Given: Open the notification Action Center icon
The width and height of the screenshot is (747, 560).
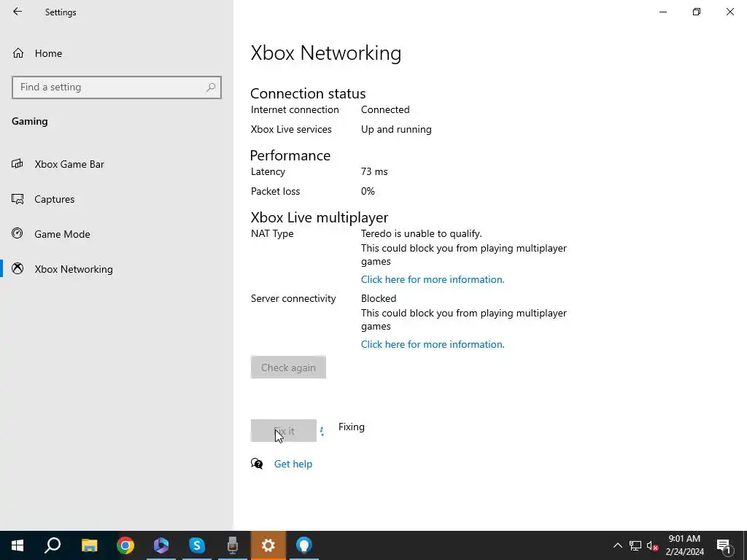Looking at the screenshot, I should 723,545.
